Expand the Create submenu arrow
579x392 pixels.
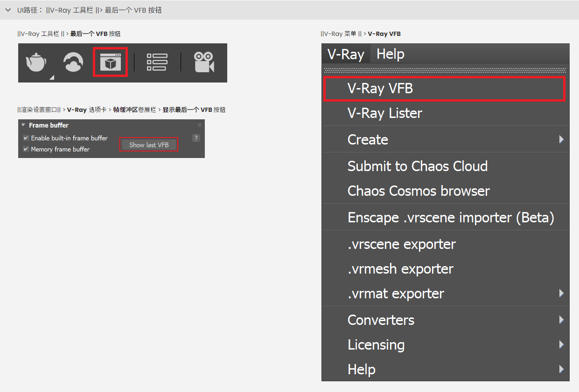click(561, 139)
